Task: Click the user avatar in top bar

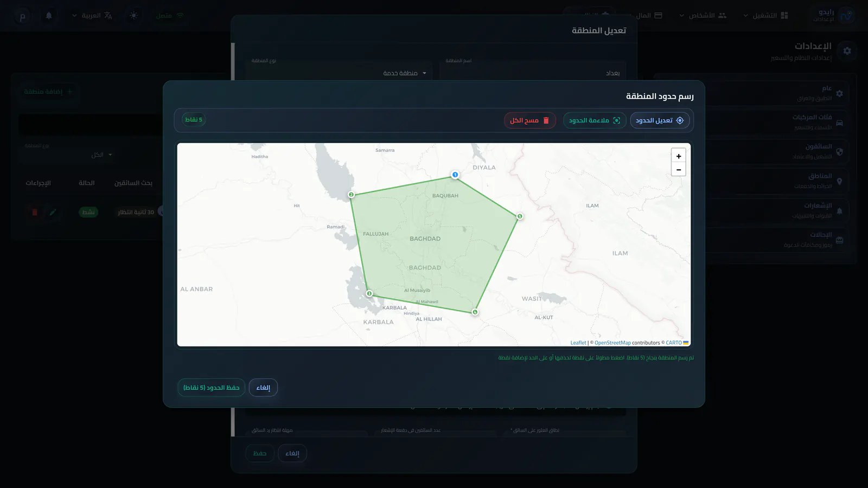Action: pos(22,16)
